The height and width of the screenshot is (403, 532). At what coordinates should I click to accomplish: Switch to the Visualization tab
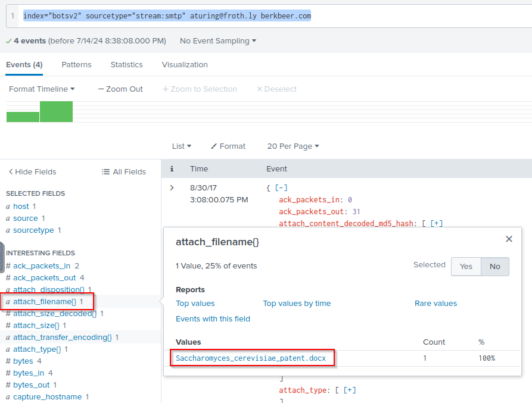pos(185,65)
